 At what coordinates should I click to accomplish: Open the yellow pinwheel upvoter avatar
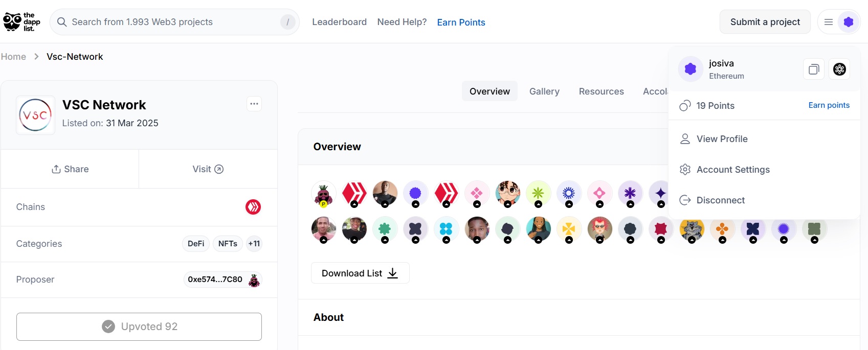pos(569,229)
